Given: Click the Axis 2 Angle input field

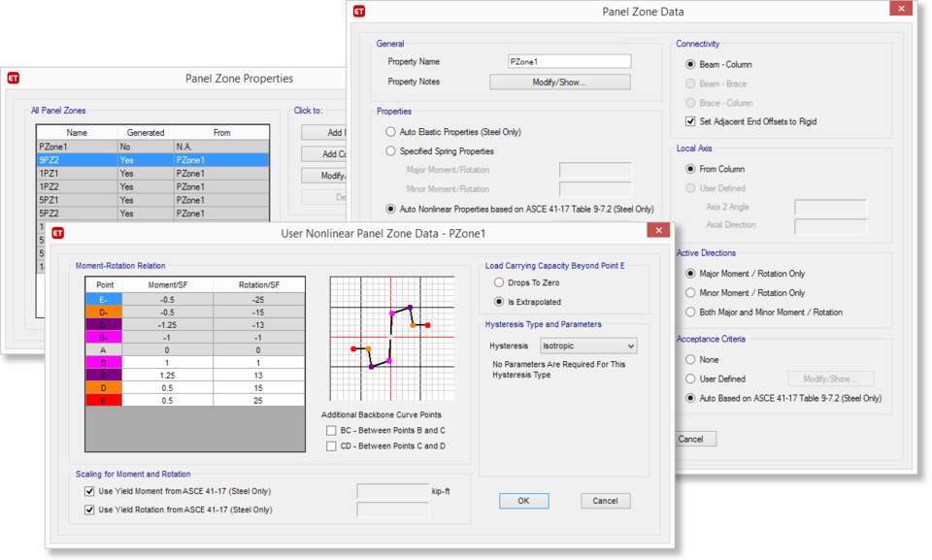Looking at the screenshot, I should (x=830, y=207).
